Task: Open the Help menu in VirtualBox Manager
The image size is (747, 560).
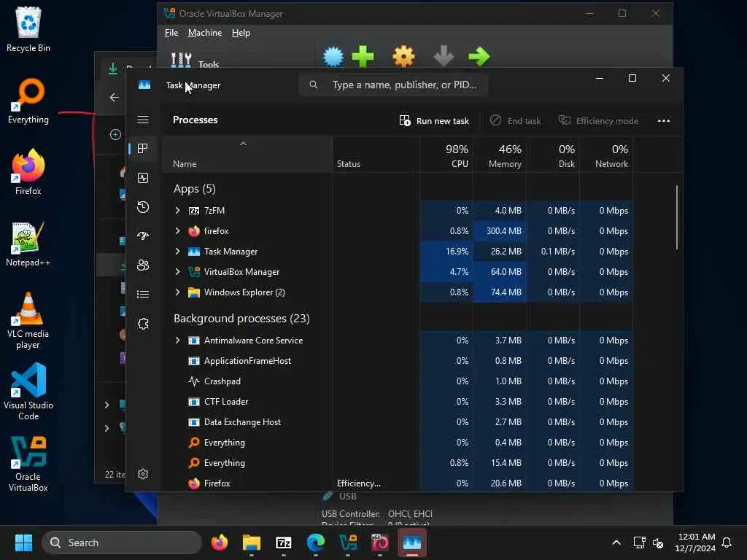Action: pos(241,33)
